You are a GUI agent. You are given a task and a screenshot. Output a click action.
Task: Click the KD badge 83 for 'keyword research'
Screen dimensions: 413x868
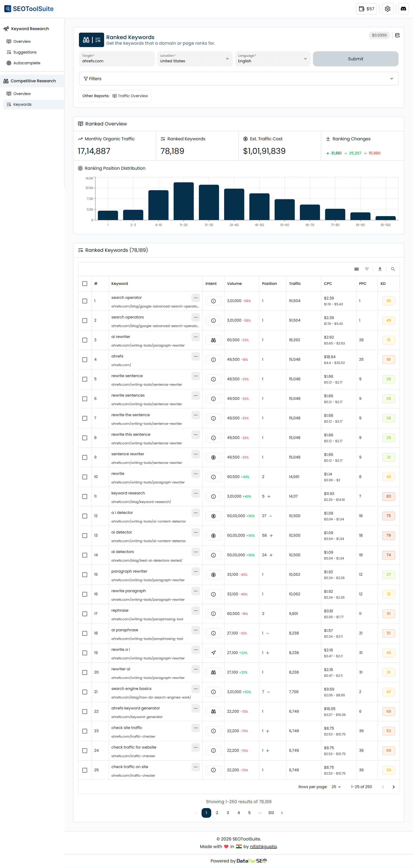388,496
